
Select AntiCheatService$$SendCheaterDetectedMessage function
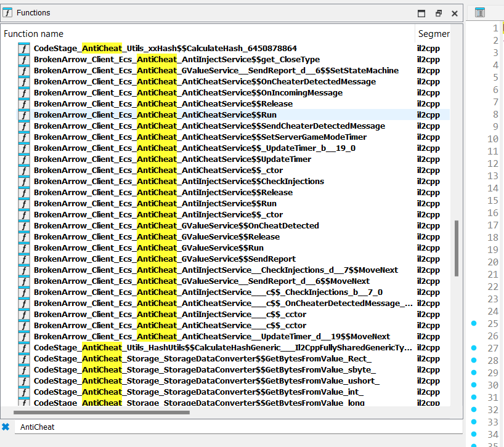pos(209,126)
